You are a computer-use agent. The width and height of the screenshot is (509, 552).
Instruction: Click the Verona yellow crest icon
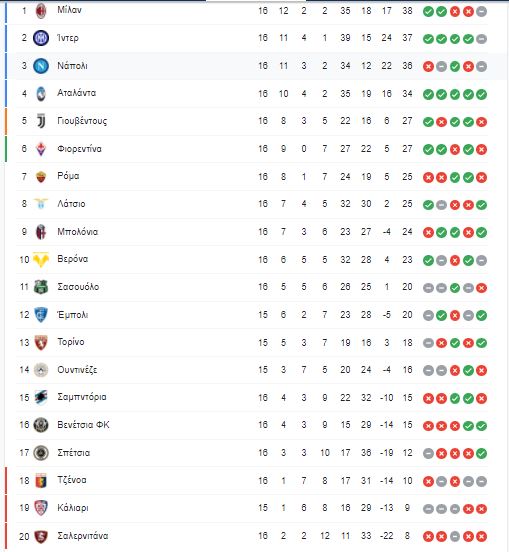tap(41, 259)
